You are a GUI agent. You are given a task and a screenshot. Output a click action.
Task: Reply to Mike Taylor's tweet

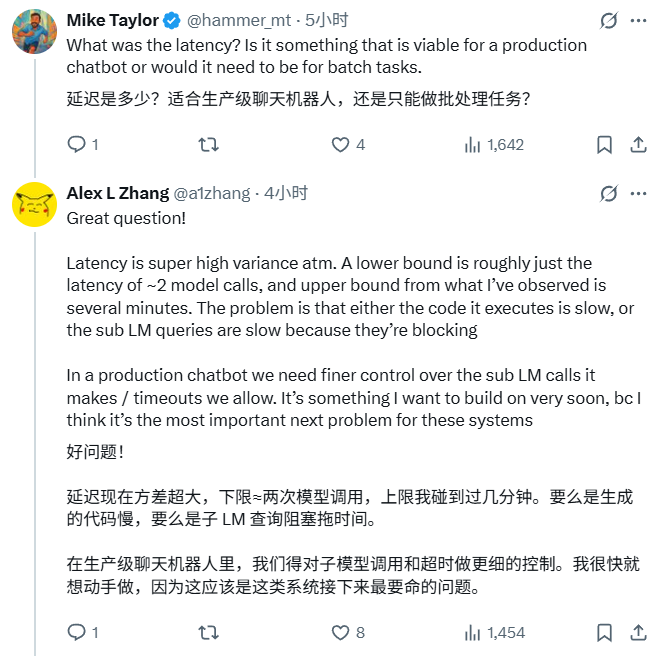tap(77, 145)
